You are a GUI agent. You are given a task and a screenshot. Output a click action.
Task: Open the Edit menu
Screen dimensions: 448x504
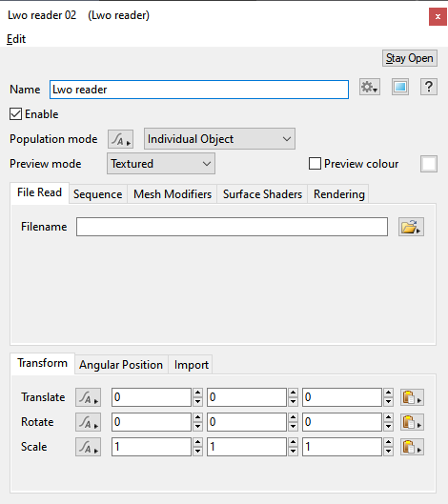[x=16, y=39]
